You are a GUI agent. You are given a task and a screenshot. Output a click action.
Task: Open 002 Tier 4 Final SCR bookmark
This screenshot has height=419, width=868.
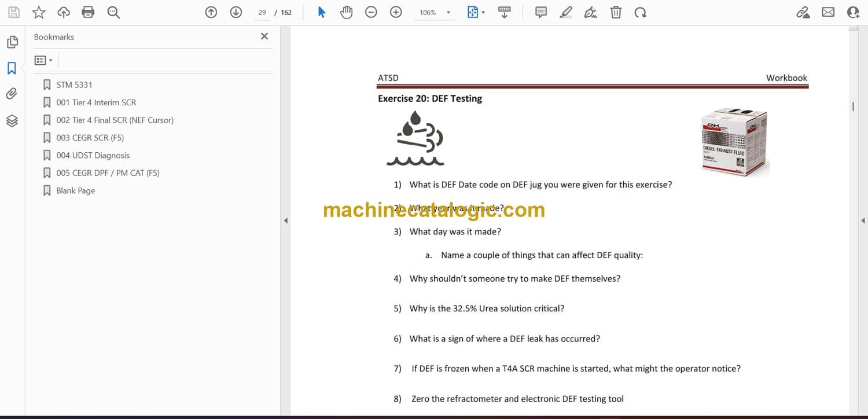pos(115,120)
